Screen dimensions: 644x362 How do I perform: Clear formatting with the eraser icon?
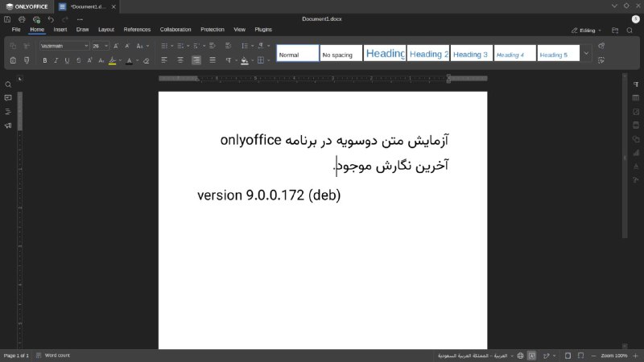click(146, 61)
